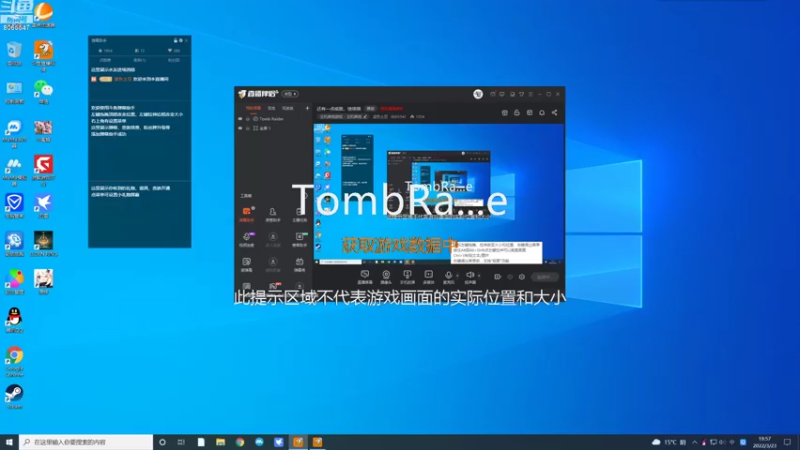Open the room-manager assistant tool icon
This screenshot has width=800, height=450.
coord(273,214)
